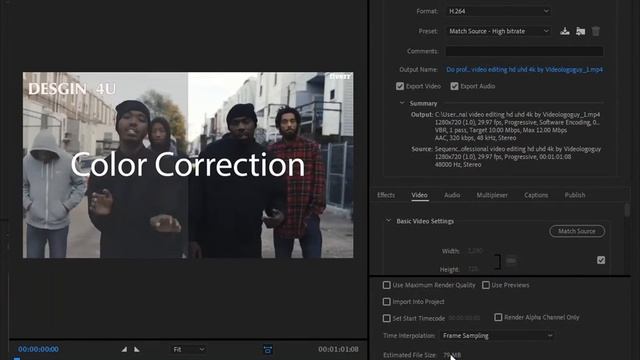
Task: Collapse the Summary section
Action: click(x=402, y=103)
